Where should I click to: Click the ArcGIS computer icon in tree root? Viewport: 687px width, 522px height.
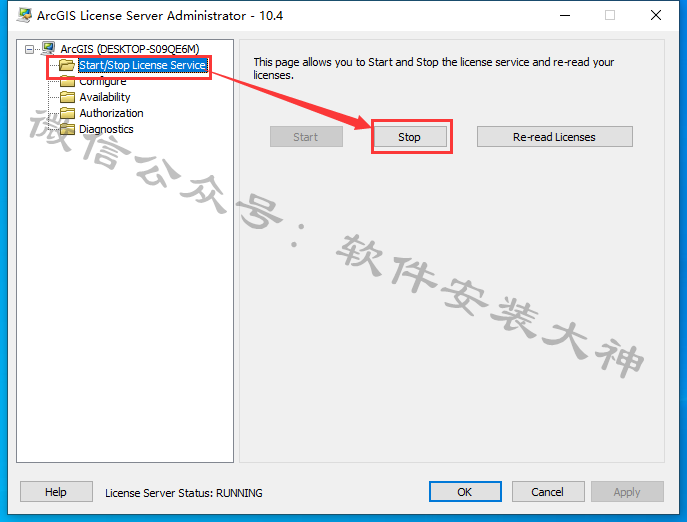click(x=48, y=48)
